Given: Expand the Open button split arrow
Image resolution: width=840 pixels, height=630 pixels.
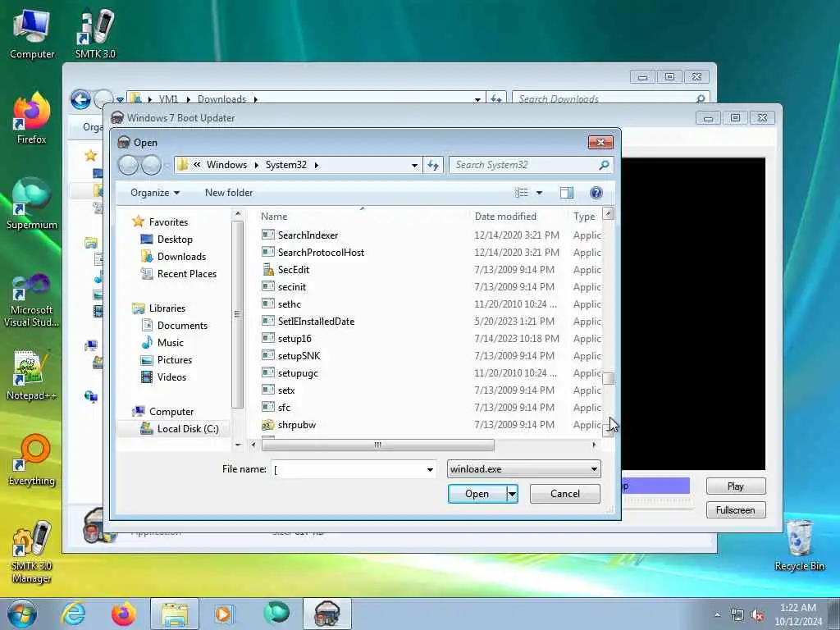Looking at the screenshot, I should [x=512, y=494].
